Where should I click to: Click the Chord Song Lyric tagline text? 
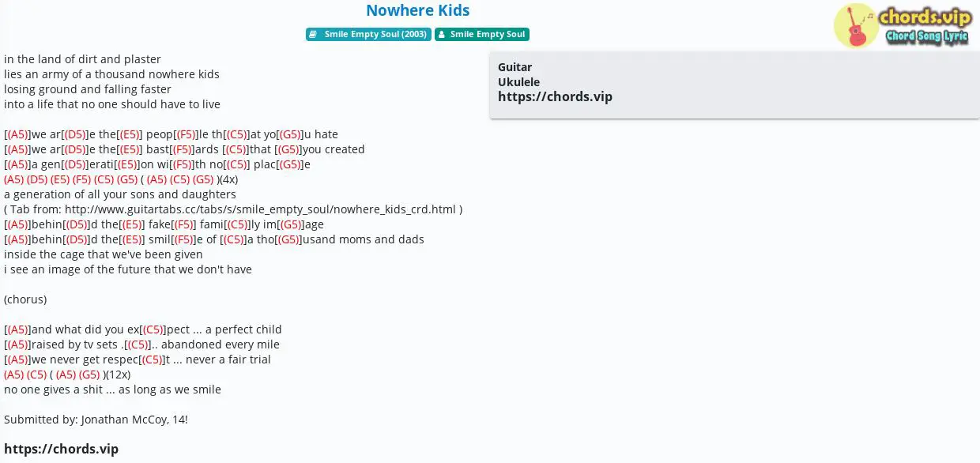click(x=927, y=36)
